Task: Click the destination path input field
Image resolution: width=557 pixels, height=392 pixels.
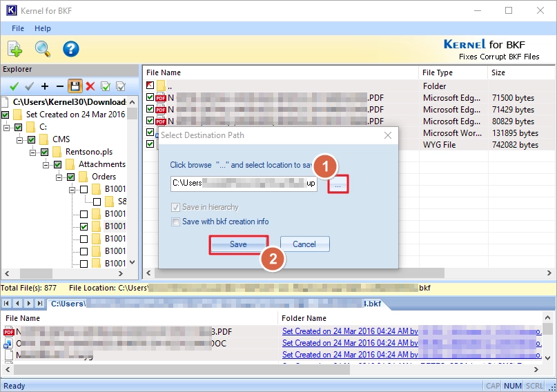Action: tap(244, 184)
